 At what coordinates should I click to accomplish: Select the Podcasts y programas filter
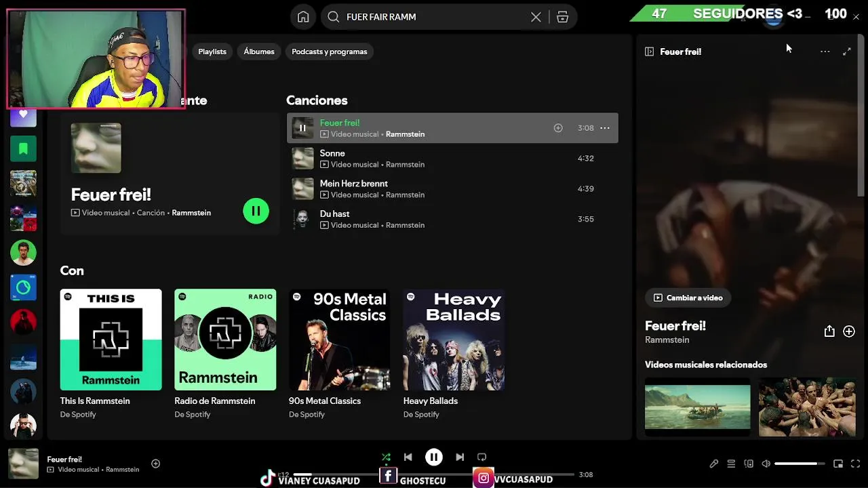pyautogui.click(x=330, y=52)
